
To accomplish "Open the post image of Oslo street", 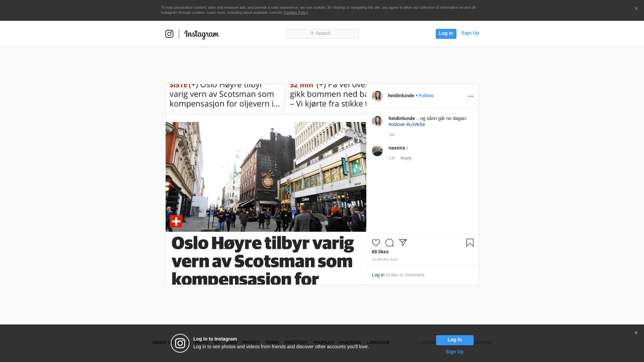I will 266,184.
